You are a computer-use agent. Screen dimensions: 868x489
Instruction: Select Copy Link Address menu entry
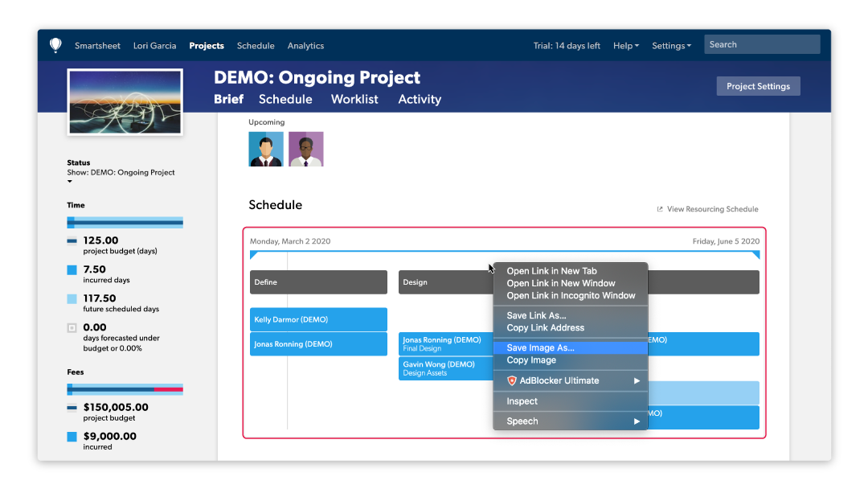click(545, 328)
